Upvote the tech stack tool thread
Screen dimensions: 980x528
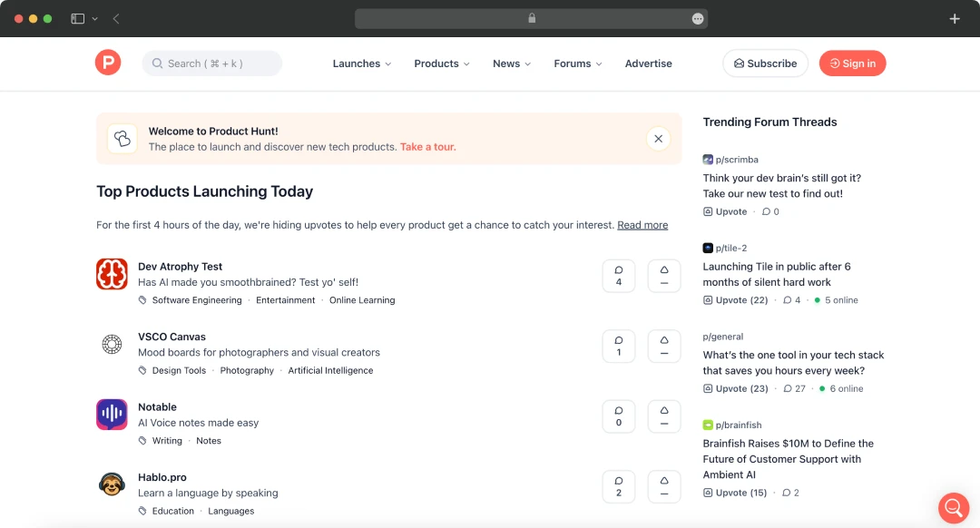(x=735, y=388)
